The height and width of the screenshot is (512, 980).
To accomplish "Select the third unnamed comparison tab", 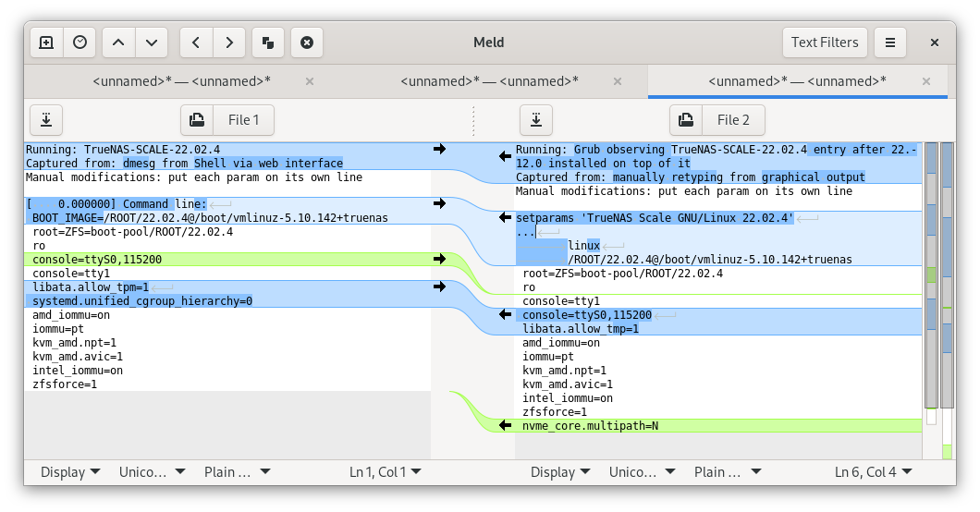I will click(x=797, y=81).
